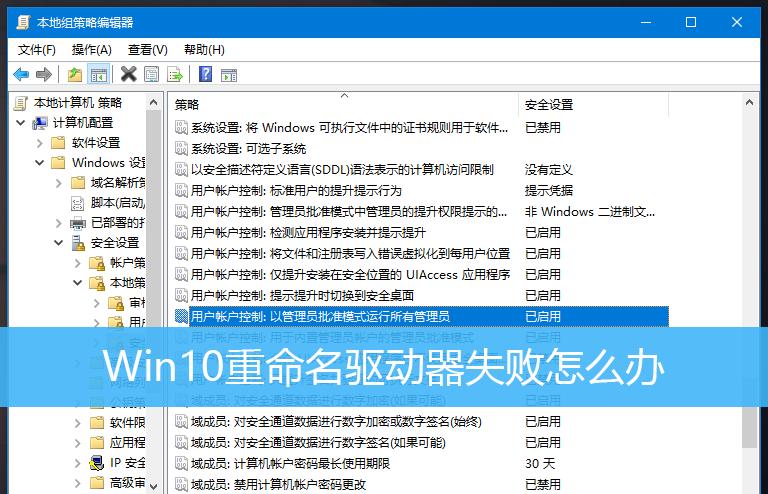This screenshot has height=494, width=768.
Task: Click the Delete X toolbar icon
Action: [x=128, y=74]
